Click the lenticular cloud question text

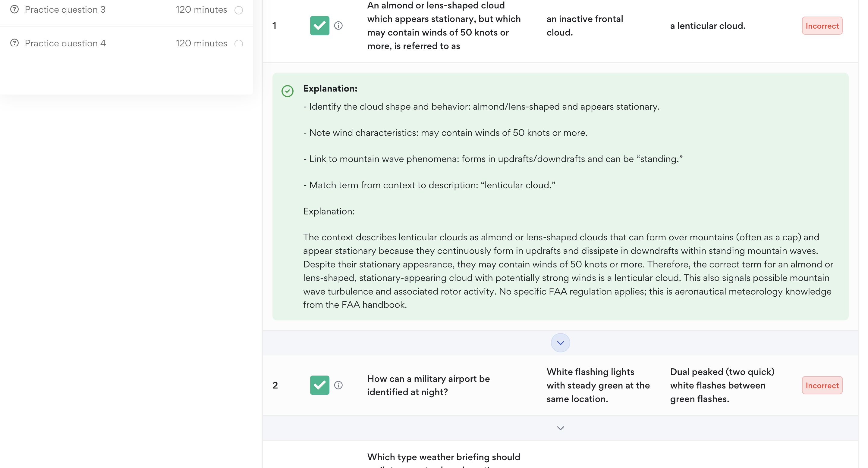point(444,26)
